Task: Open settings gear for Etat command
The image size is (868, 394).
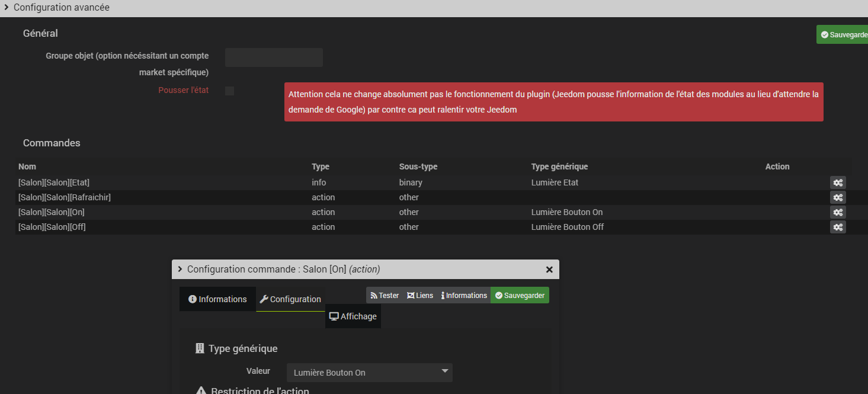Action: [837, 182]
